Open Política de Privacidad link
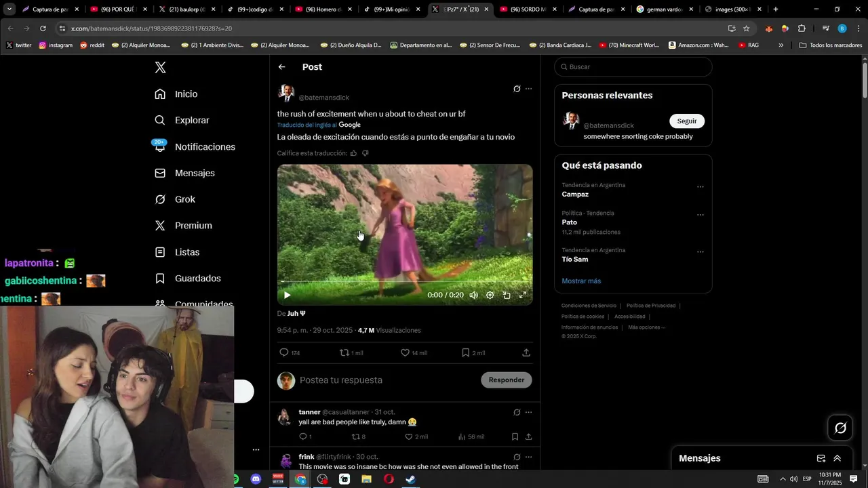868x488 pixels. (x=651, y=306)
